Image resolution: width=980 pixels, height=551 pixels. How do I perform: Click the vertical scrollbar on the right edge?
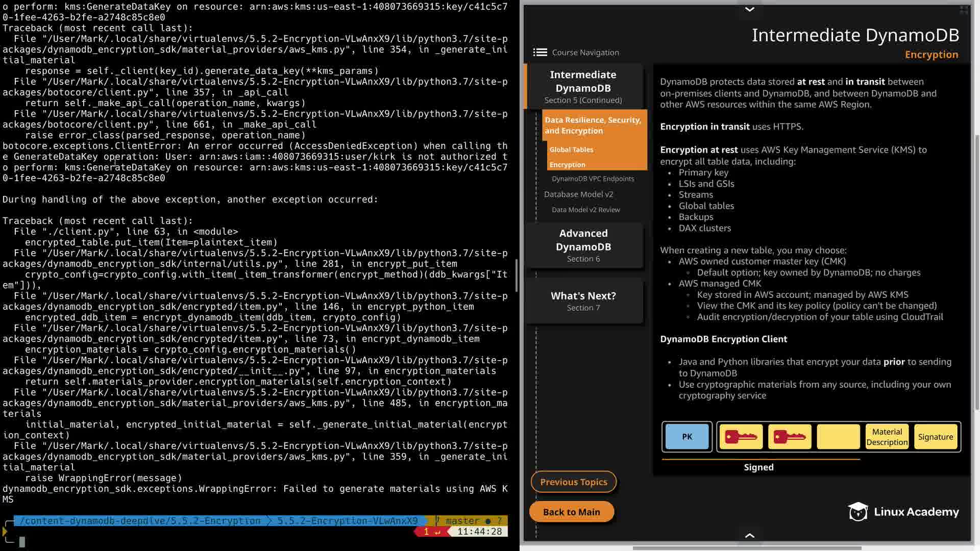pyautogui.click(x=976, y=270)
